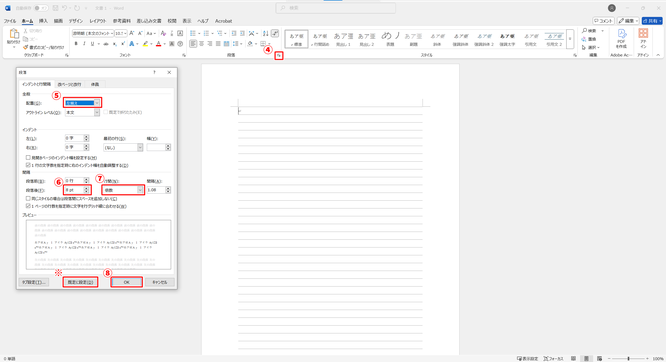Open the Outline level dropdown
This screenshot has height=362, width=666.
(97, 113)
